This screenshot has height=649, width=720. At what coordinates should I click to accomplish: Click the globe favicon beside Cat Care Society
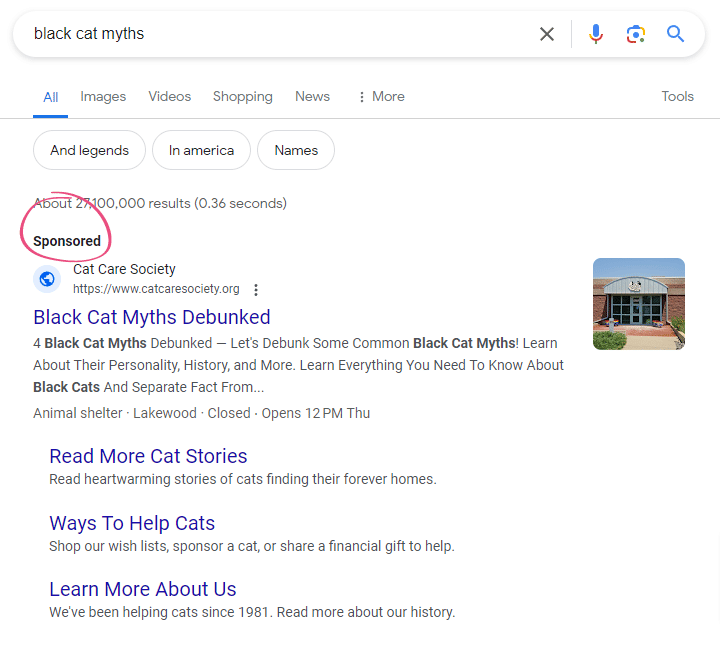(47, 279)
